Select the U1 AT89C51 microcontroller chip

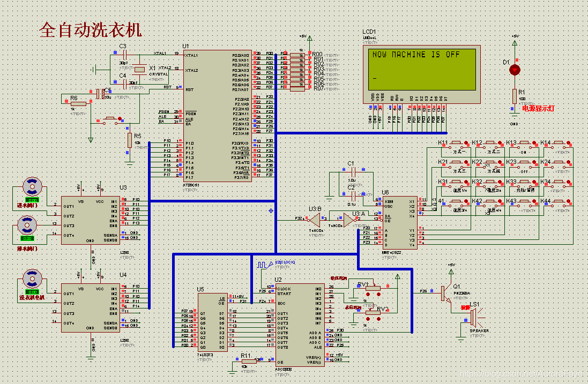[x=217, y=116]
